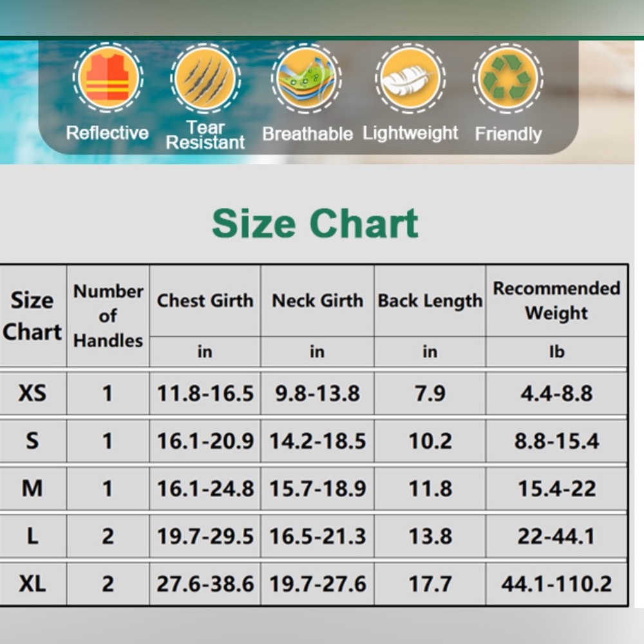Click the Recommended Weight column header
This screenshot has width=644, height=644.
pos(556,301)
